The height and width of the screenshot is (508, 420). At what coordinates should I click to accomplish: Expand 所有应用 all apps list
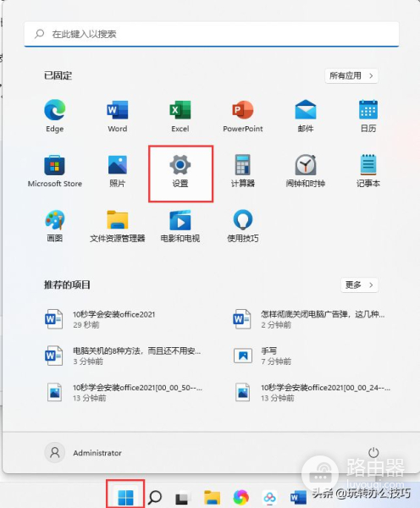click(351, 76)
